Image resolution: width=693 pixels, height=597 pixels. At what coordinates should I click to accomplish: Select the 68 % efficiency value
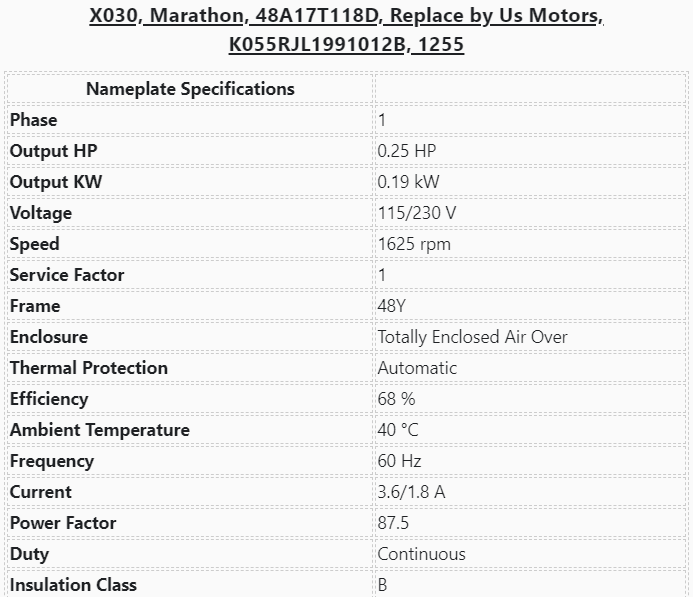coord(396,399)
